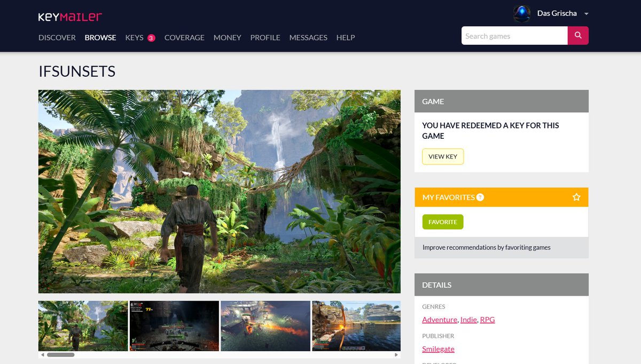Click the Game panel header
Screen dimensions: 641x364
pyautogui.click(x=502, y=101)
